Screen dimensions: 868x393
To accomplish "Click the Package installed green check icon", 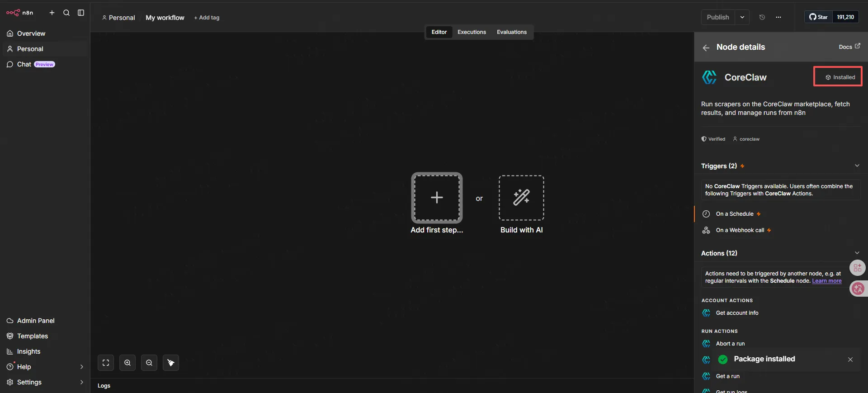I will (723, 360).
